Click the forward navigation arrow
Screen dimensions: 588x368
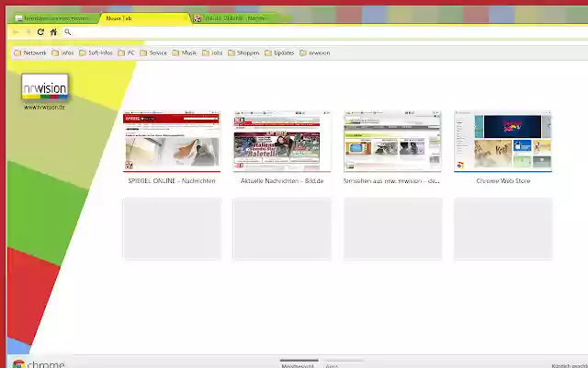28,32
